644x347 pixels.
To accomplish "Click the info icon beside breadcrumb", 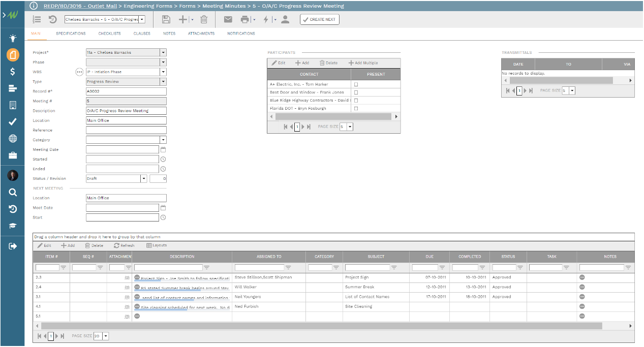I will point(34,6).
